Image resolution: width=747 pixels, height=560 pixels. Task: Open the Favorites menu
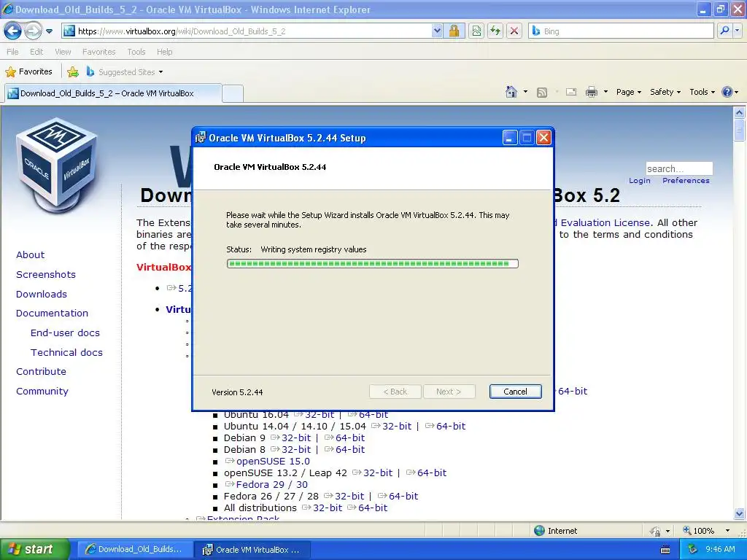(98, 52)
